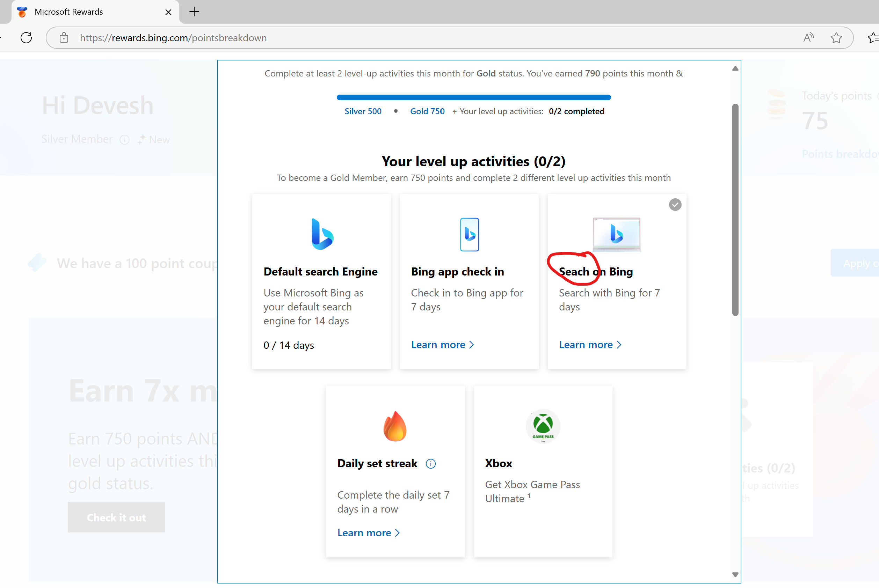Click the scroll down arrow of dialog

click(735, 574)
